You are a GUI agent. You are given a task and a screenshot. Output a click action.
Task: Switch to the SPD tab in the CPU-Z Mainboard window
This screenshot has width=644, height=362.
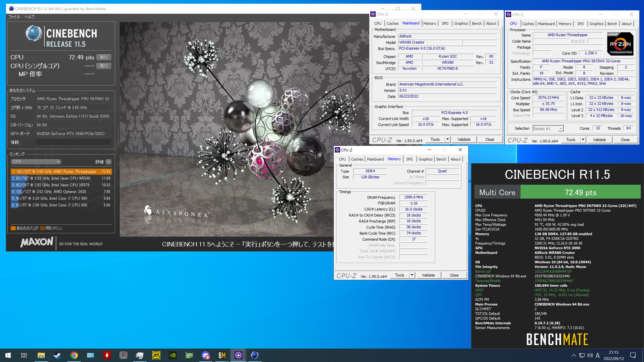(x=445, y=23)
